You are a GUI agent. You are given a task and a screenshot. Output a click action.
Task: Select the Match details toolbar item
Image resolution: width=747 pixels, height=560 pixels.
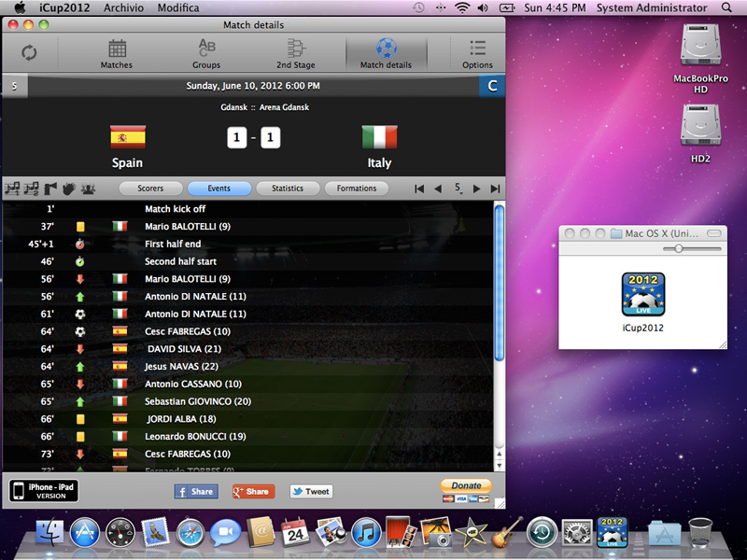point(386,54)
